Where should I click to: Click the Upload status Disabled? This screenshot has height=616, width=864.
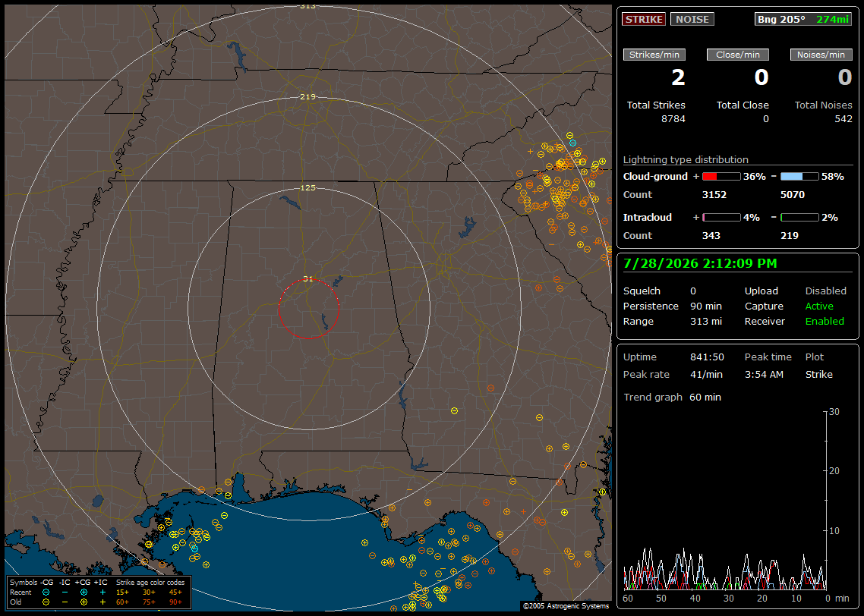pyautogui.click(x=825, y=291)
